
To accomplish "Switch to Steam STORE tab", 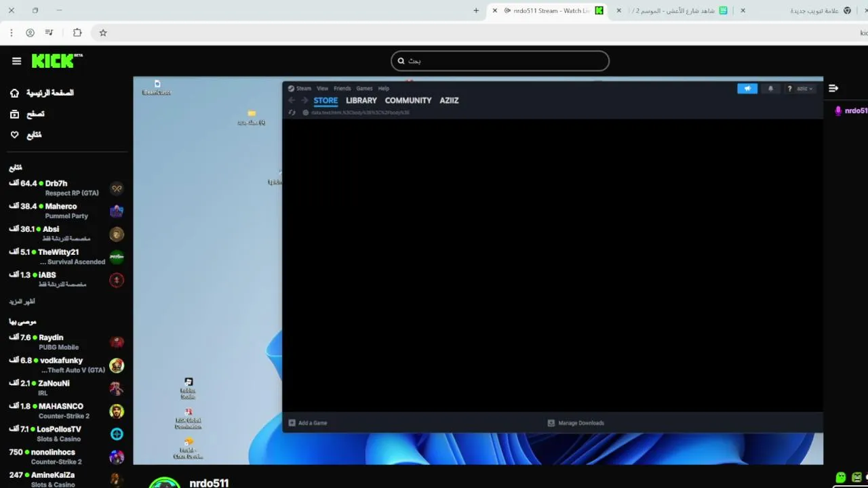I will 325,100.
